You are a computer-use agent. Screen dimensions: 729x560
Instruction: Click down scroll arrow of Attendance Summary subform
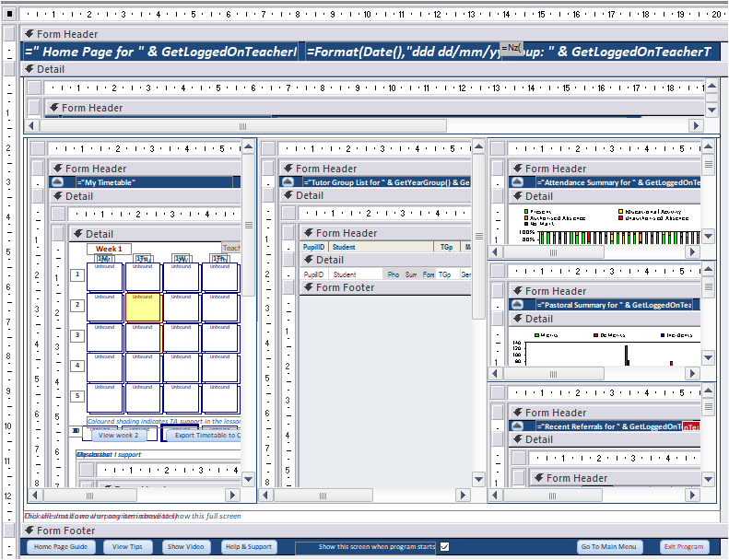(708, 236)
